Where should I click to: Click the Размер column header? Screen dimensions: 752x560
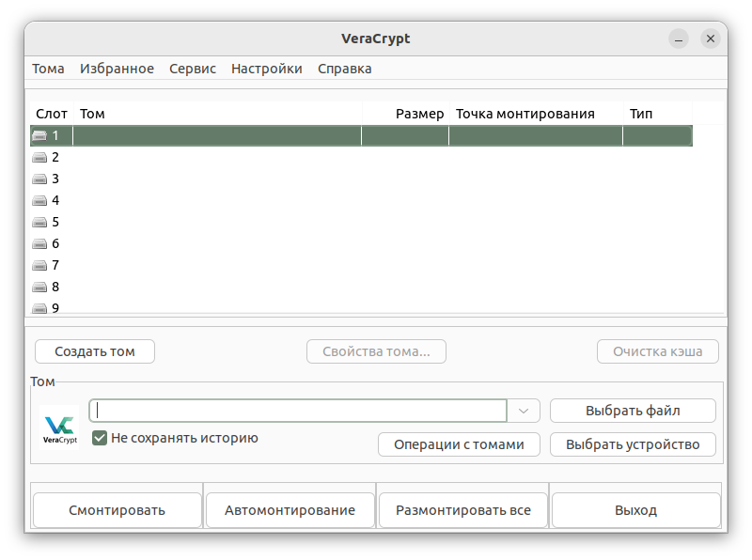[x=406, y=114]
